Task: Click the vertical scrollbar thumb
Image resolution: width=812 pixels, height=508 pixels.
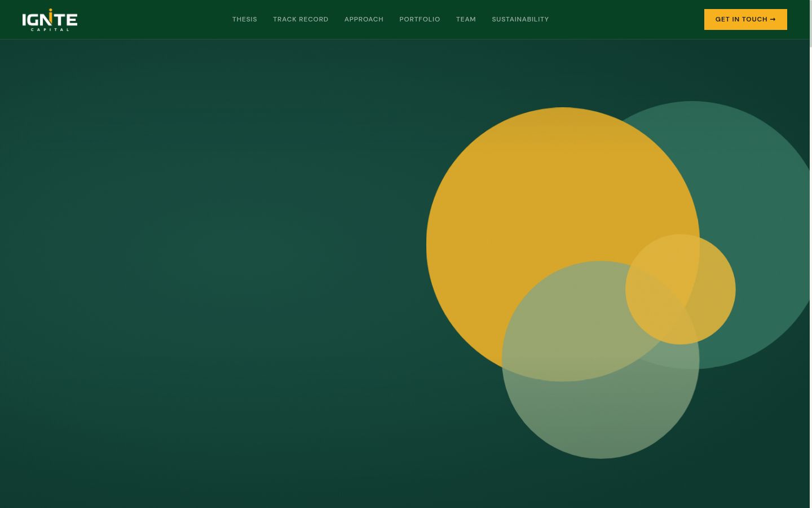Action: (x=811, y=24)
